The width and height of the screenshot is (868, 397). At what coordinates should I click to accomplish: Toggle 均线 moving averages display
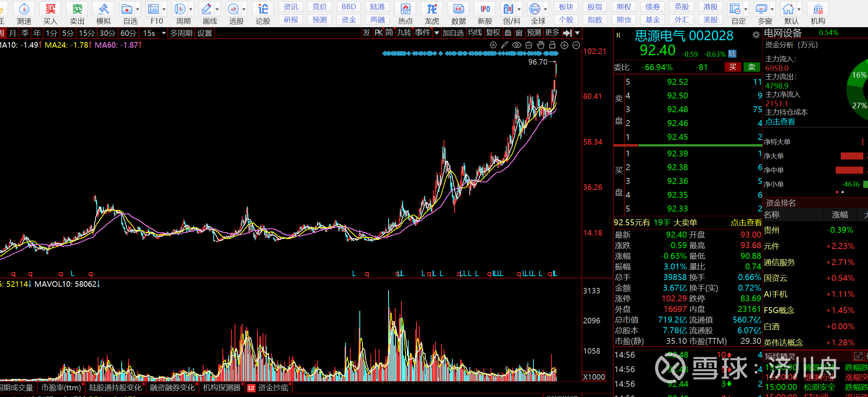[x=475, y=33]
